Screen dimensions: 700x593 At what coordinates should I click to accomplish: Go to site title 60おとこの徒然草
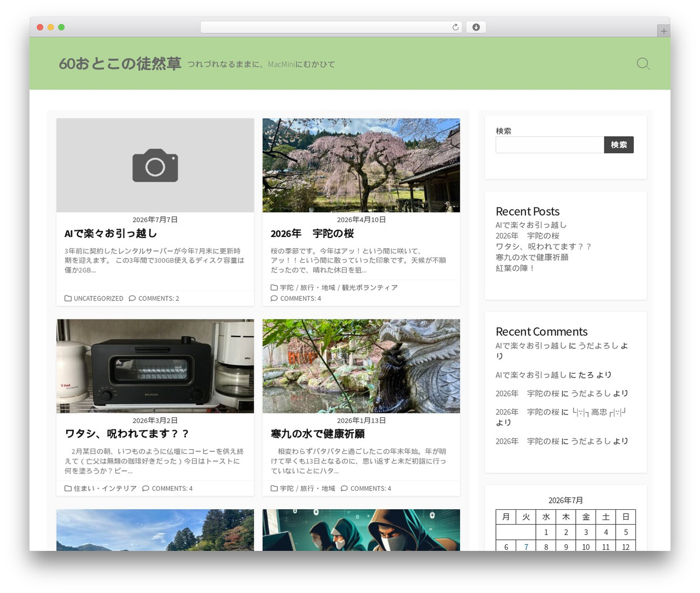tap(120, 64)
